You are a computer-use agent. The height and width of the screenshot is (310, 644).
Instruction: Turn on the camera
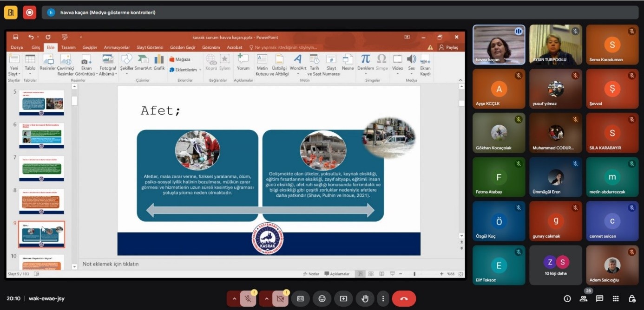click(x=280, y=298)
